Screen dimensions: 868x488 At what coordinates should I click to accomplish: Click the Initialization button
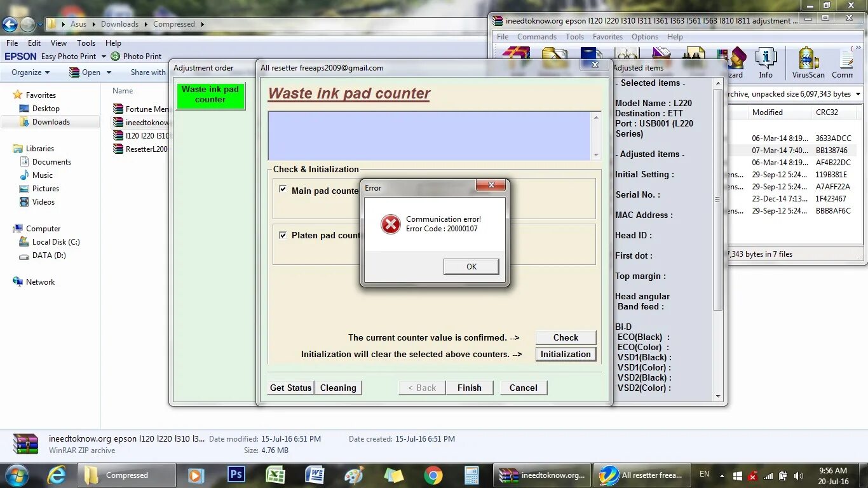pos(566,354)
